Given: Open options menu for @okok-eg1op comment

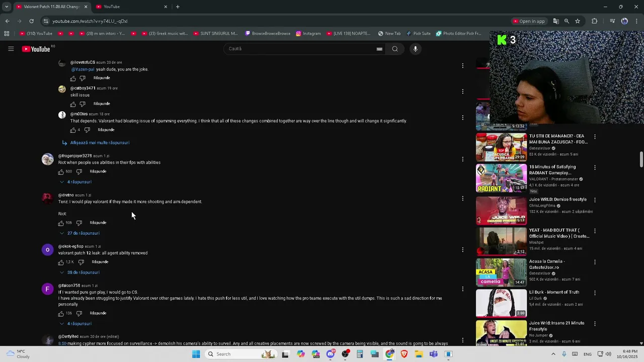Looking at the screenshot, I should coord(462,250).
